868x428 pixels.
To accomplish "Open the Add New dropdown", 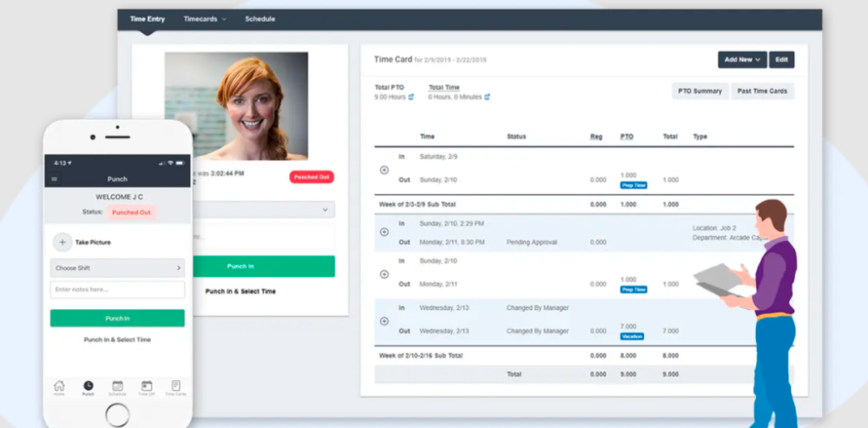I will tap(742, 60).
